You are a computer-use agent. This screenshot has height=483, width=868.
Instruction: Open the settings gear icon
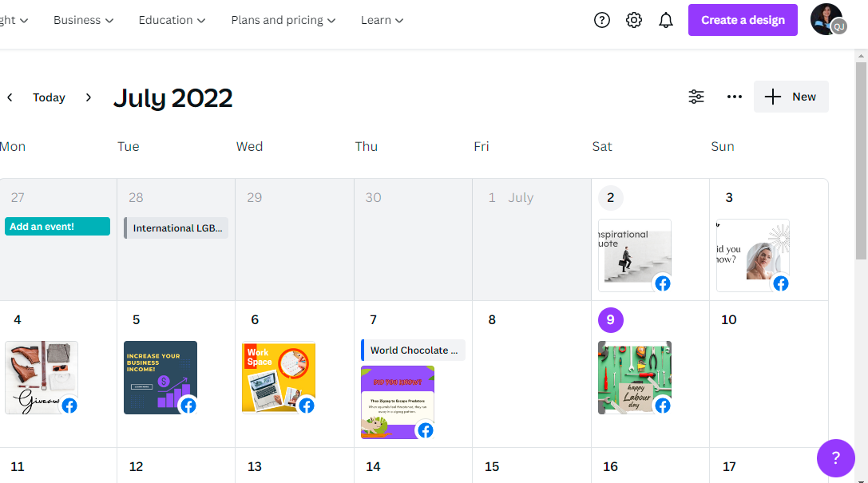tap(634, 20)
